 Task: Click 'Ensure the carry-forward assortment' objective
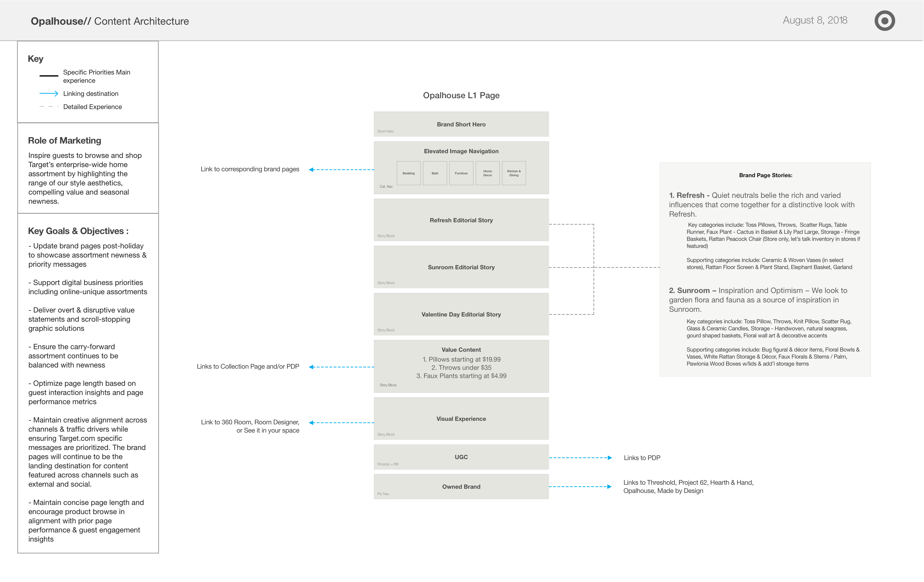click(73, 356)
